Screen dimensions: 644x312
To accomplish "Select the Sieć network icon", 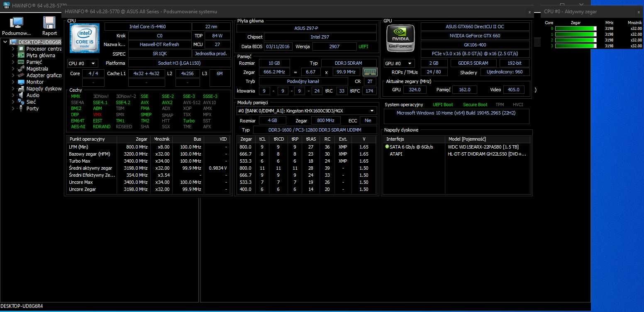I will click(21, 102).
